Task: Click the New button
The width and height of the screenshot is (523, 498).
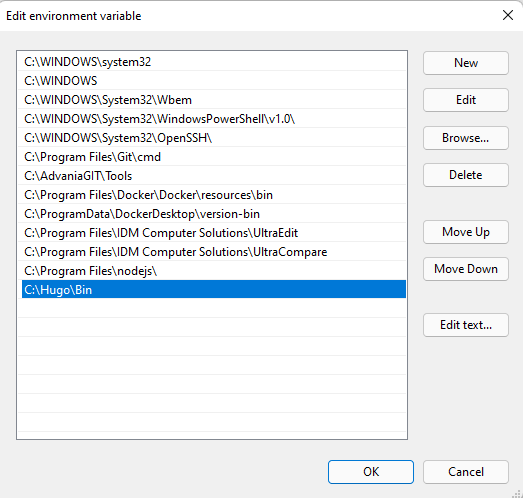Action: (466, 63)
